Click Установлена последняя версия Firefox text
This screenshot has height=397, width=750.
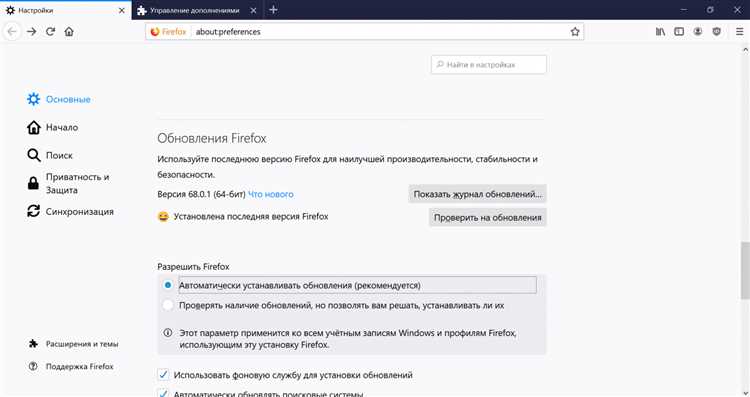point(251,217)
